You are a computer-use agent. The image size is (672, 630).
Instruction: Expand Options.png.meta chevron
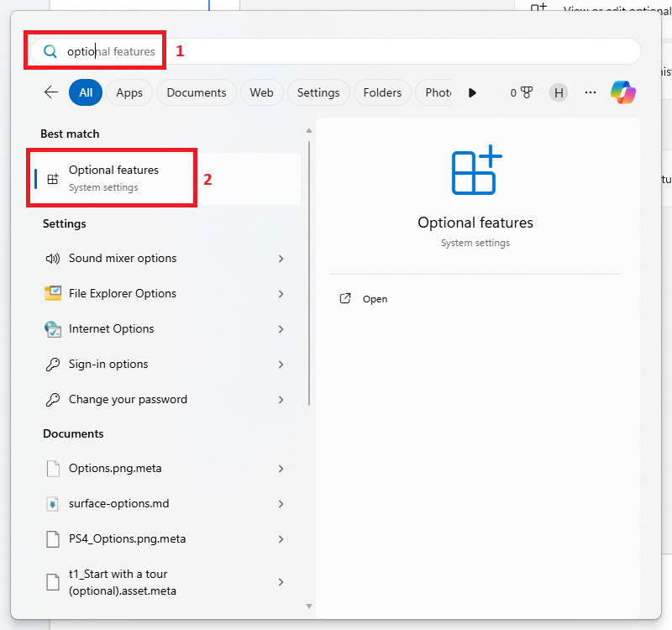click(281, 469)
